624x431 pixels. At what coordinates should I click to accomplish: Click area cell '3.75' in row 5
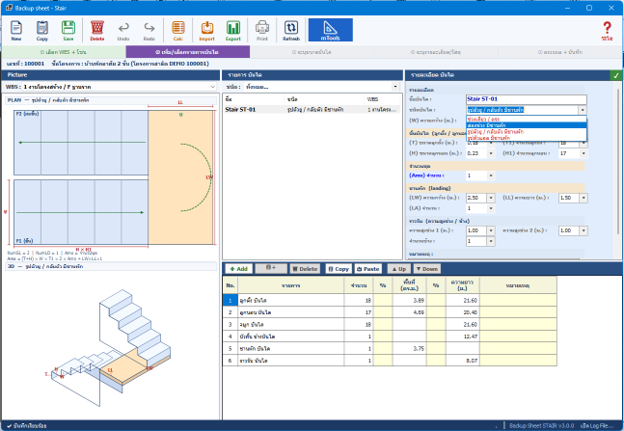409,348
